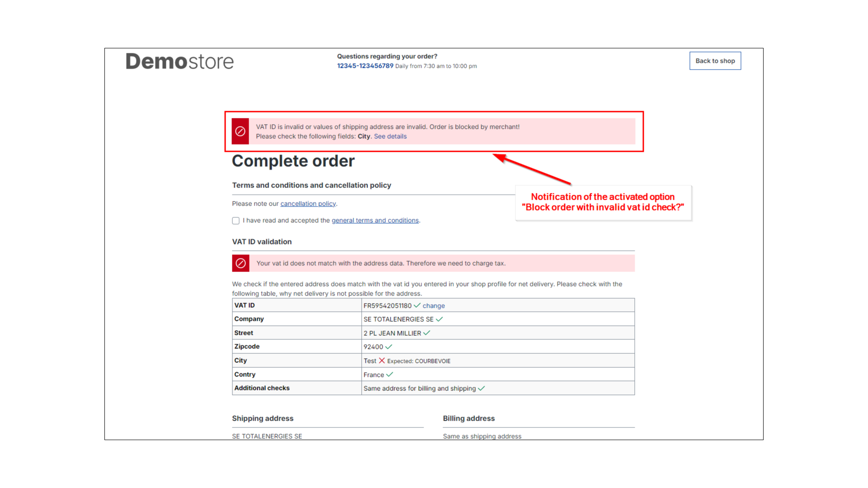Viewport: 868px width, 488px height.
Task: Open the cancellation policy link
Action: coord(308,204)
